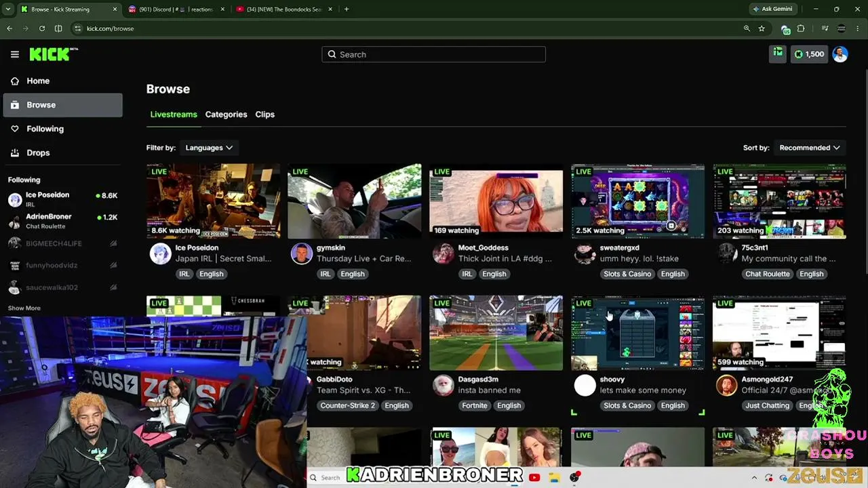Click gymskin's channel avatar
868x488 pixels.
coord(302,253)
